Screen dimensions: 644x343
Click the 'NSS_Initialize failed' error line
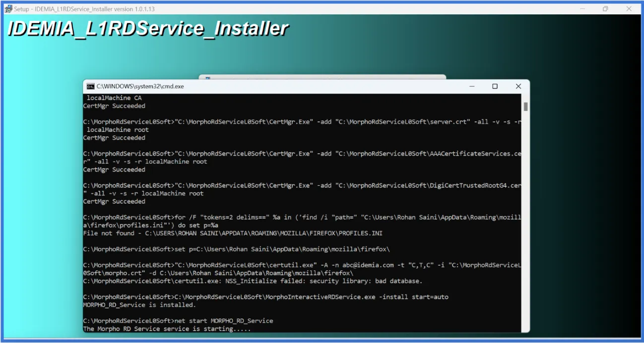(x=253, y=281)
